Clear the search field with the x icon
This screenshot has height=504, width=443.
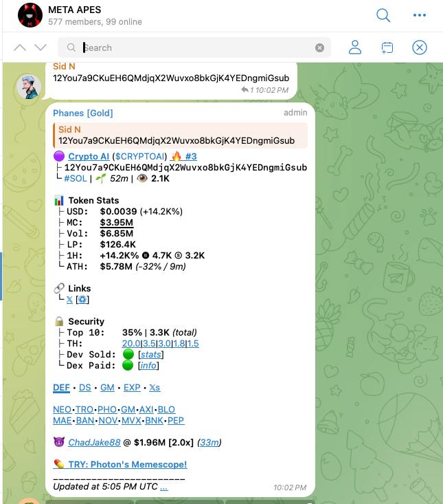(319, 47)
